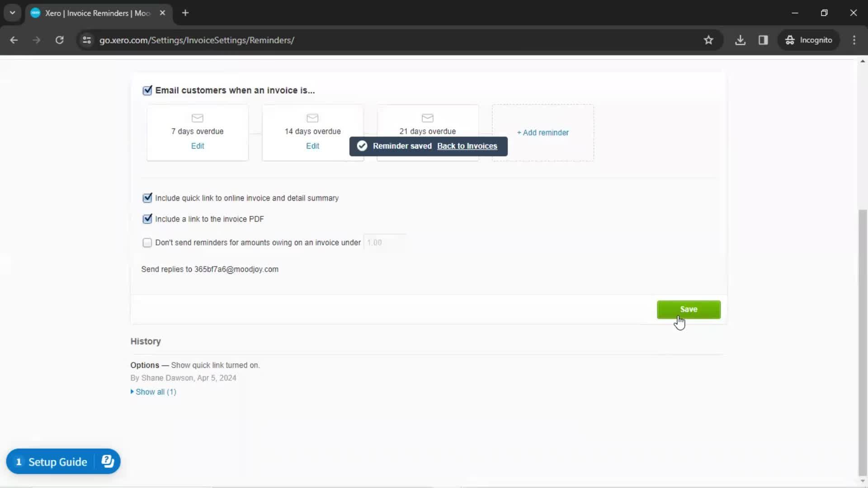Open a new browser tab
This screenshot has height=488, width=868.
click(185, 13)
